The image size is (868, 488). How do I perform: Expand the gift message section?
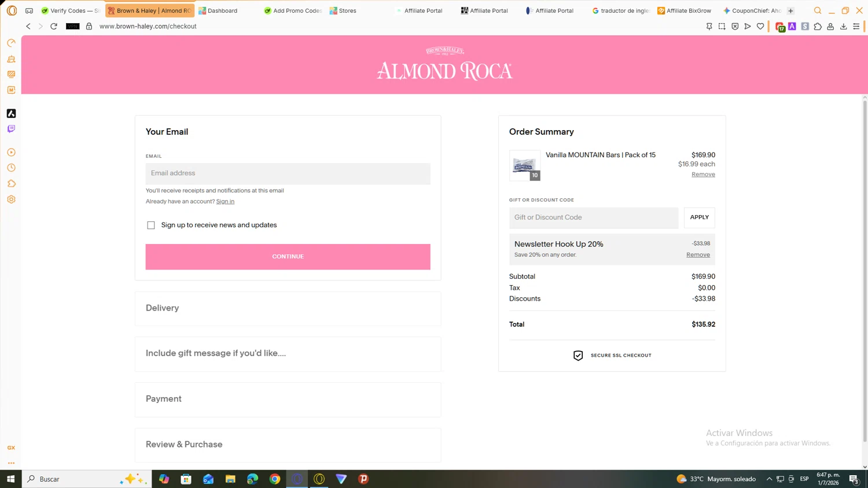288,354
